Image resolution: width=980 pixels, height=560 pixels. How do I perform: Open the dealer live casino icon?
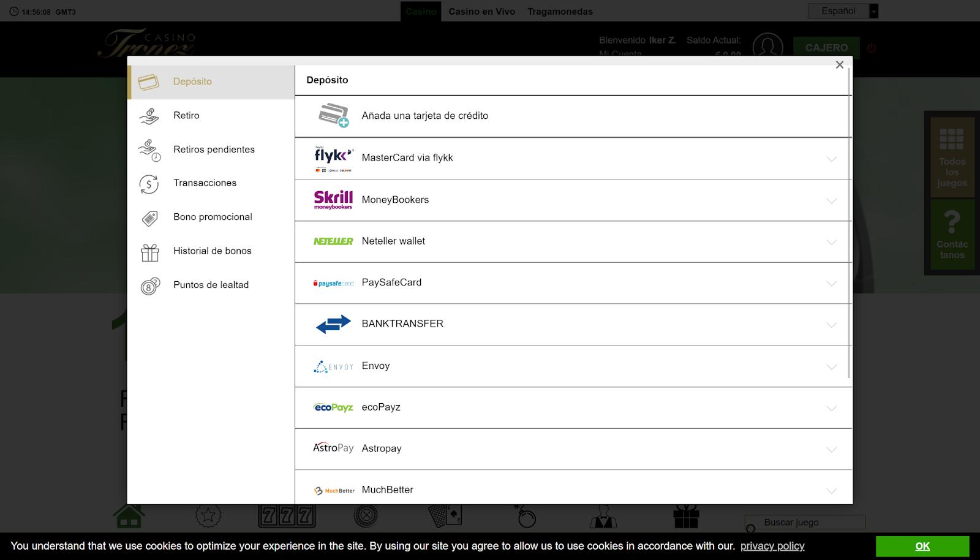point(603,516)
